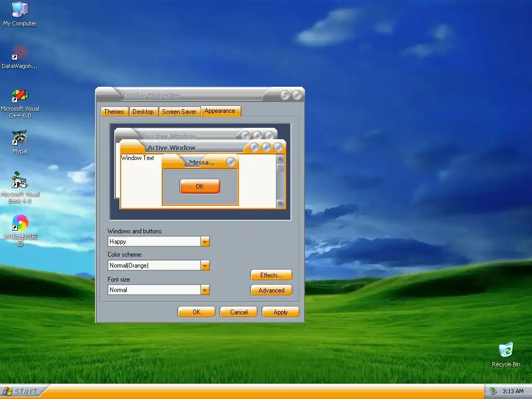532x399 pixels.
Task: Click the Inactive Window preview title
Action: [169, 137]
